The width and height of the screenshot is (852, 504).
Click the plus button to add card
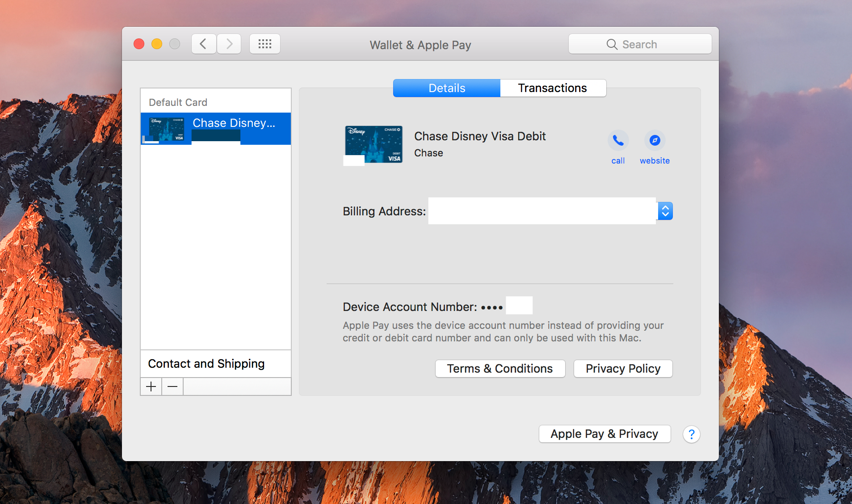click(x=151, y=386)
